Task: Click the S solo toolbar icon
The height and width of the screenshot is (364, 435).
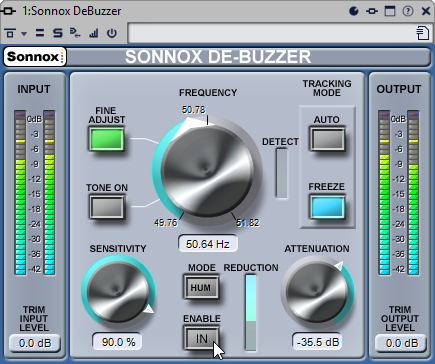Action: (58, 33)
